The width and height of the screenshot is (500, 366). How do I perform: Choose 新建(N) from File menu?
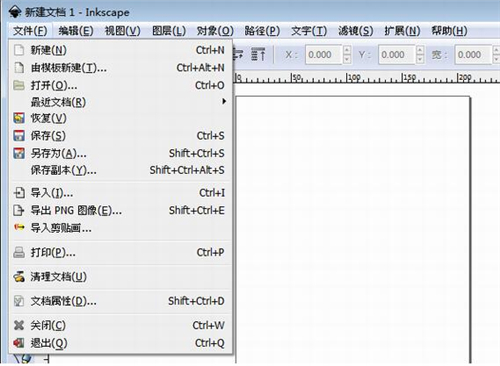point(120,50)
